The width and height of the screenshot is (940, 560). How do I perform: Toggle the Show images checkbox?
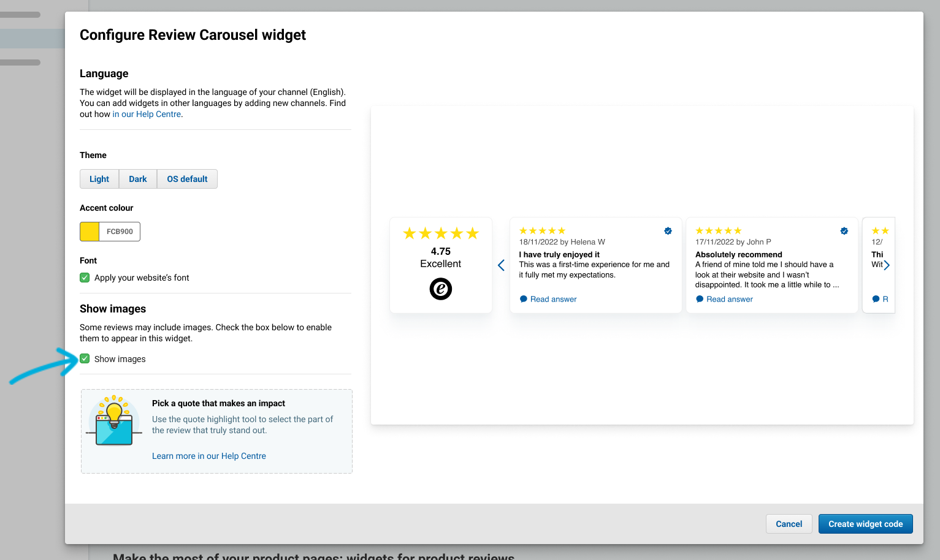coord(85,358)
